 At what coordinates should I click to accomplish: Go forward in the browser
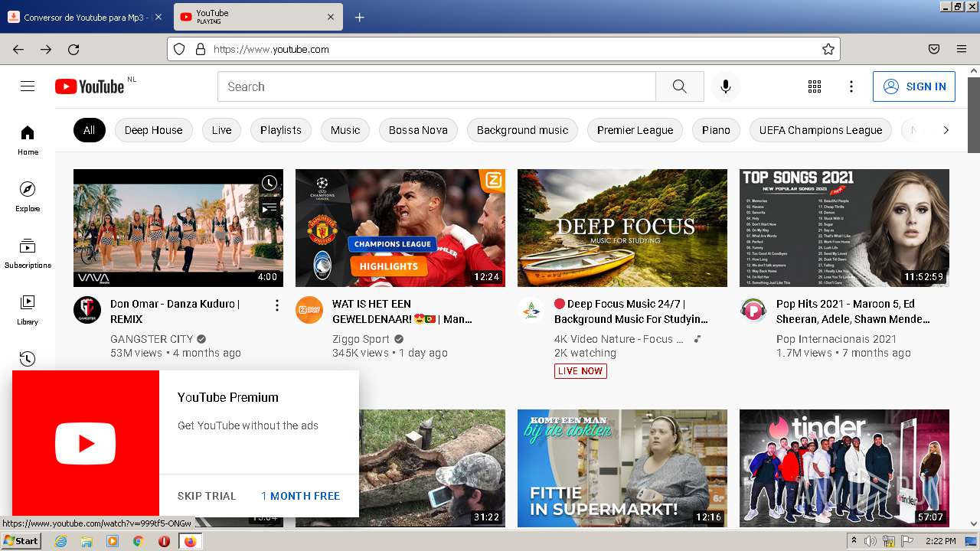tap(46, 49)
